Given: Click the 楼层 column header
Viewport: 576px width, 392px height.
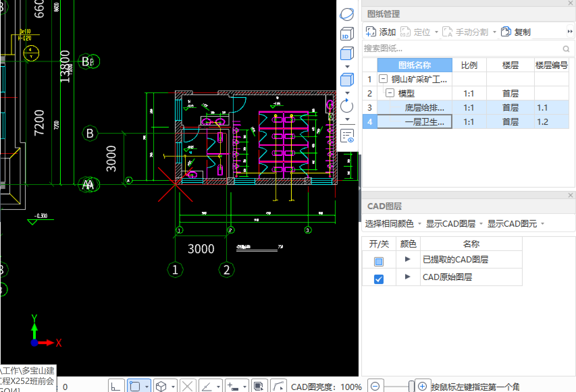Looking at the screenshot, I should click(510, 65).
